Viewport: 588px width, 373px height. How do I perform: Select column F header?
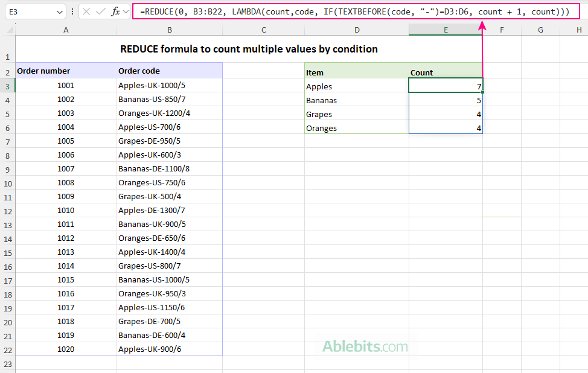click(502, 30)
